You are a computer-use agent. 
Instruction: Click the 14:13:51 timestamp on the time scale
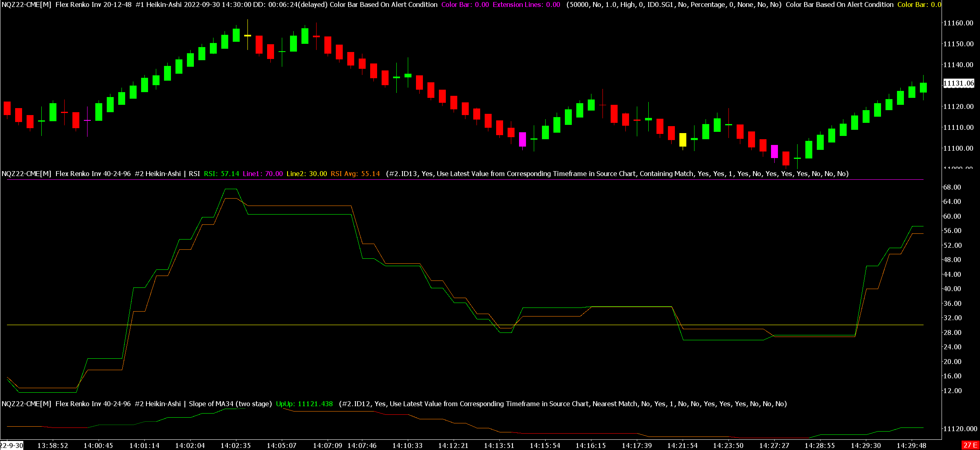[499, 445]
